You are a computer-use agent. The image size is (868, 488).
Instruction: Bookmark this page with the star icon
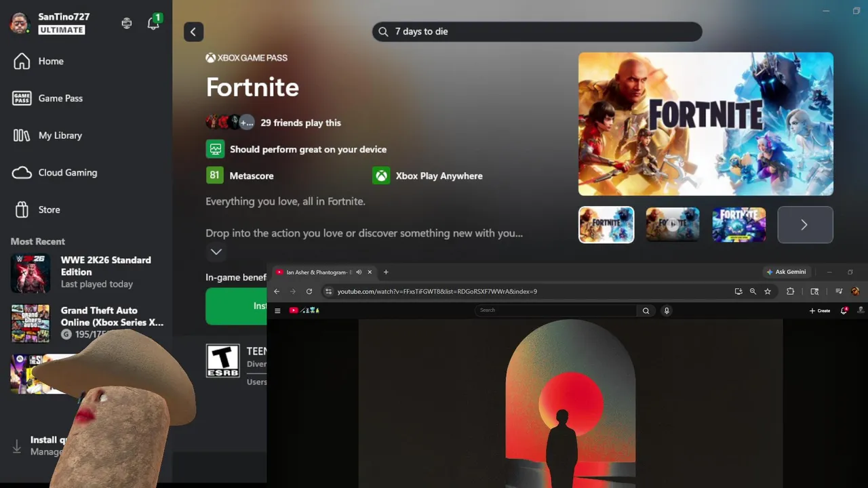[x=768, y=291]
